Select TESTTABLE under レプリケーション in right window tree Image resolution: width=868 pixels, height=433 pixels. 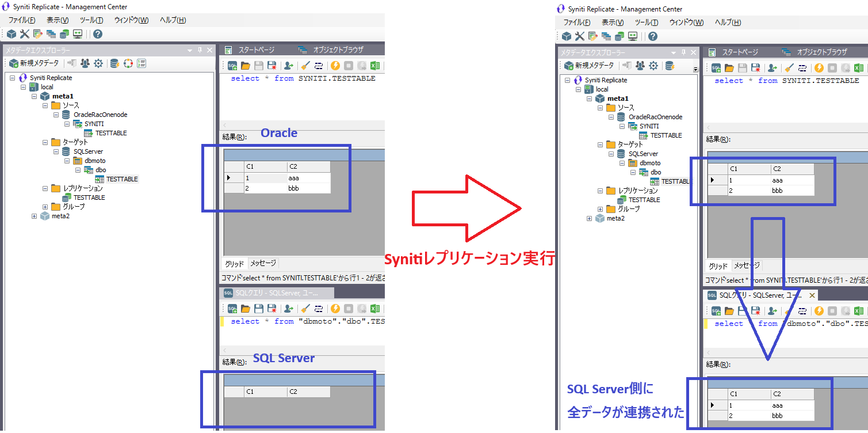pyautogui.click(x=644, y=200)
